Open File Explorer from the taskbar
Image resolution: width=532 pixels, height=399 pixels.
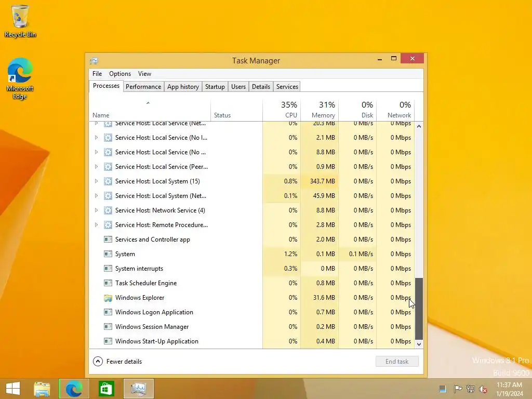pos(42,389)
